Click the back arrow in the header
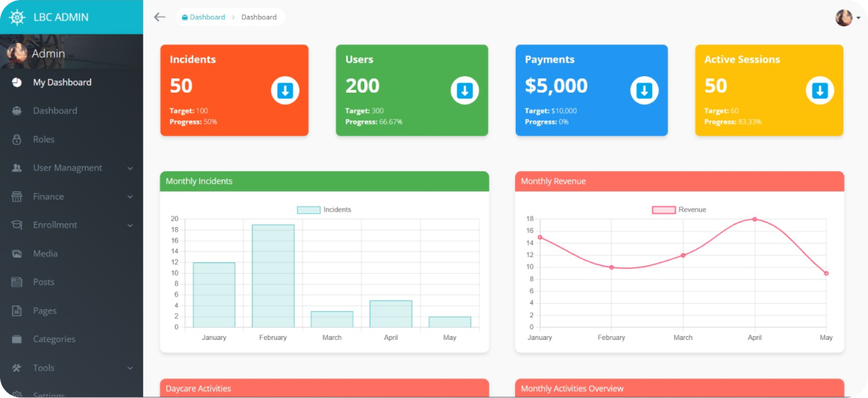 pyautogui.click(x=159, y=17)
